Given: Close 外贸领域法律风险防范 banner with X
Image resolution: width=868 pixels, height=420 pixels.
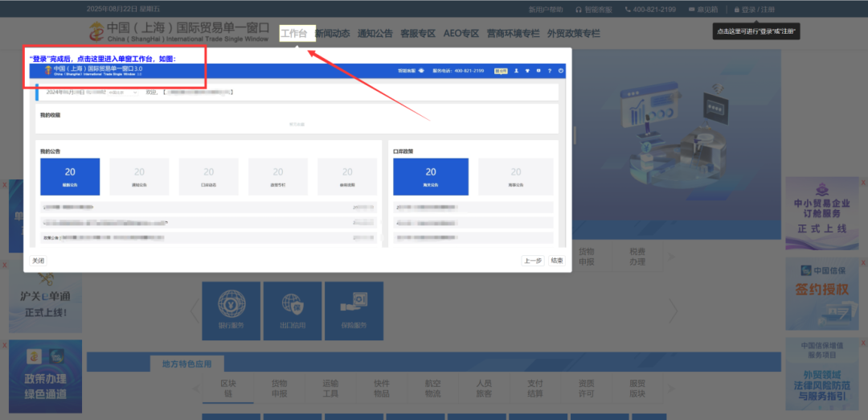Looking at the screenshot, I should pyautogui.click(x=863, y=343).
